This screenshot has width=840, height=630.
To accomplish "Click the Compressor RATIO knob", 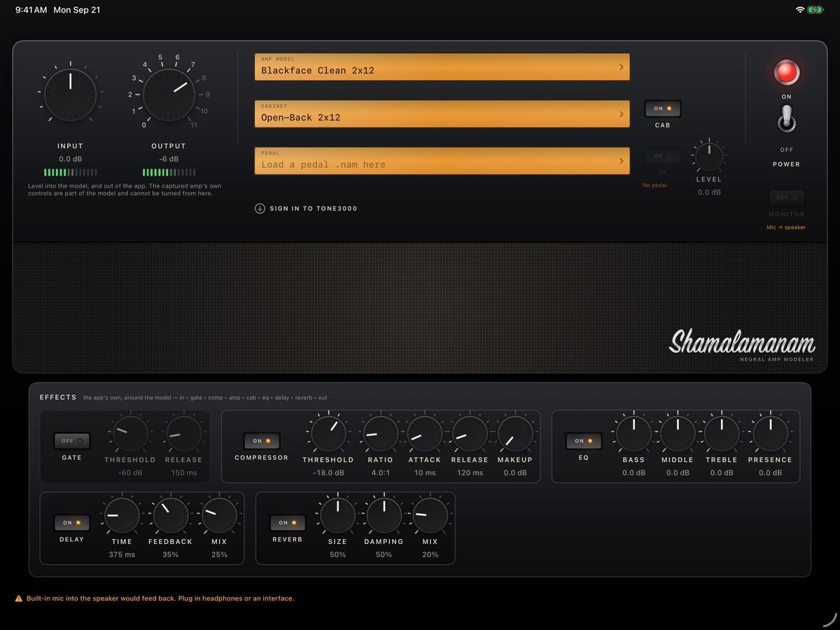I will pos(380,433).
